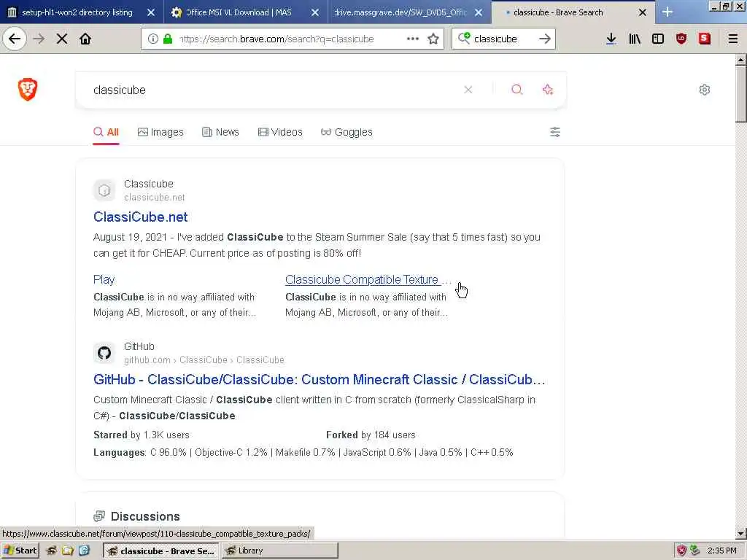Click the red S extension icon
The height and width of the screenshot is (560, 747).
click(x=705, y=39)
